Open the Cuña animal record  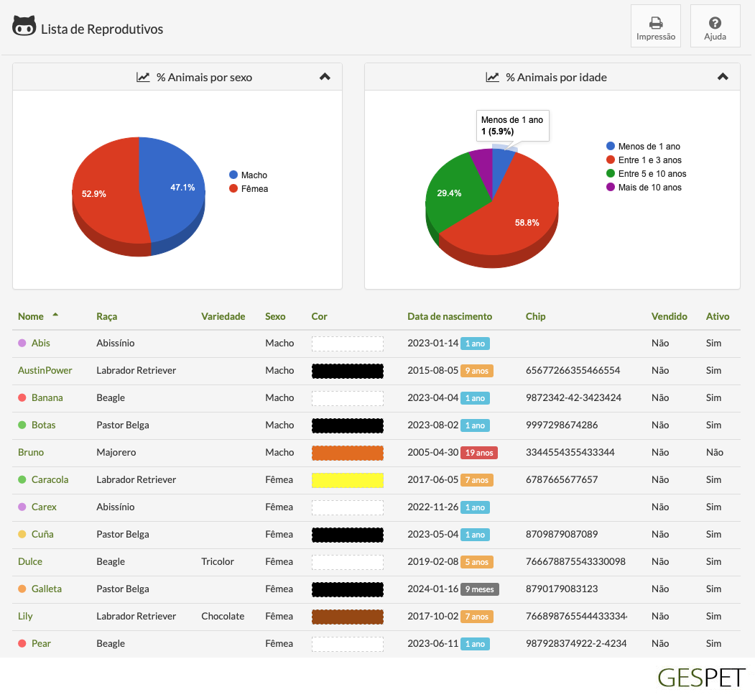42,534
